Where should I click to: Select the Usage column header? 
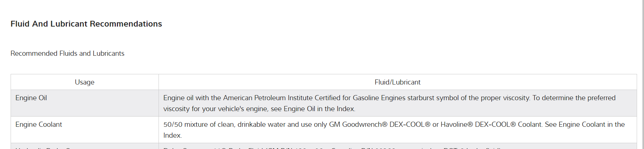point(84,82)
